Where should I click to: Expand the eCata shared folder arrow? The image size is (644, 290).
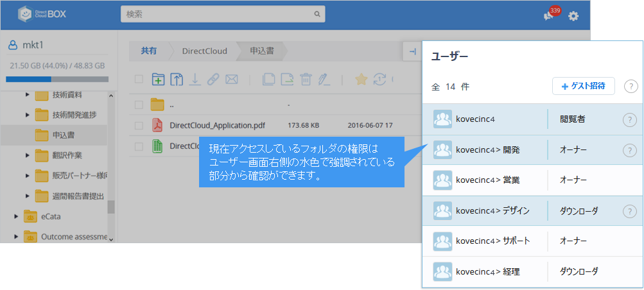pos(16,216)
